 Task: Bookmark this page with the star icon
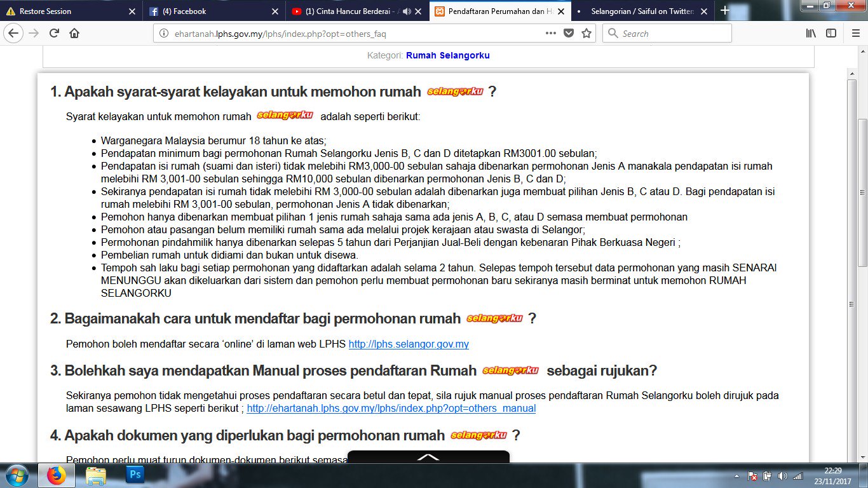pos(586,33)
